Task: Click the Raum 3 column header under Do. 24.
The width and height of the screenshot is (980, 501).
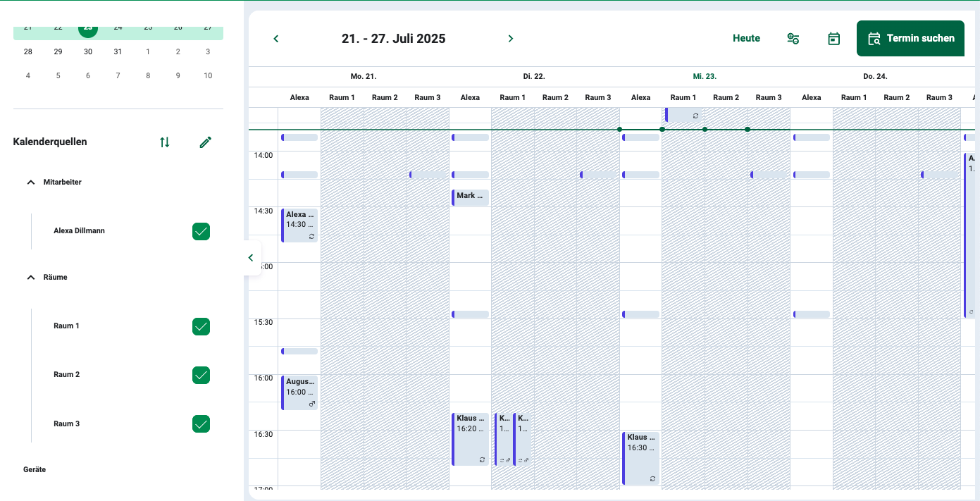Action: (939, 97)
